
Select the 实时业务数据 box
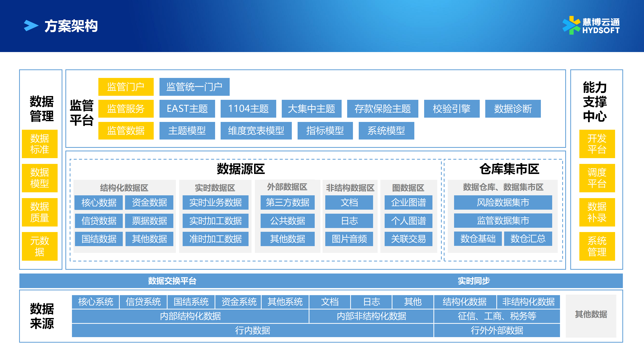click(215, 202)
